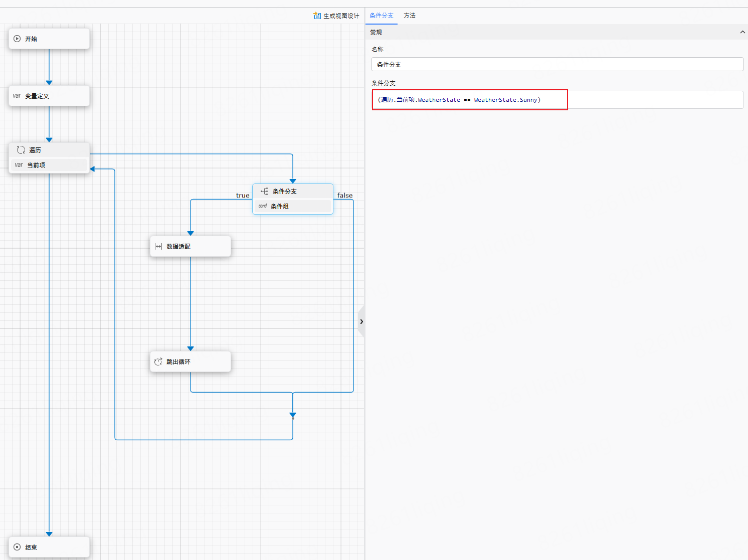Click the branch icon on 条件分支 node
748x560 pixels.
pyautogui.click(x=264, y=191)
